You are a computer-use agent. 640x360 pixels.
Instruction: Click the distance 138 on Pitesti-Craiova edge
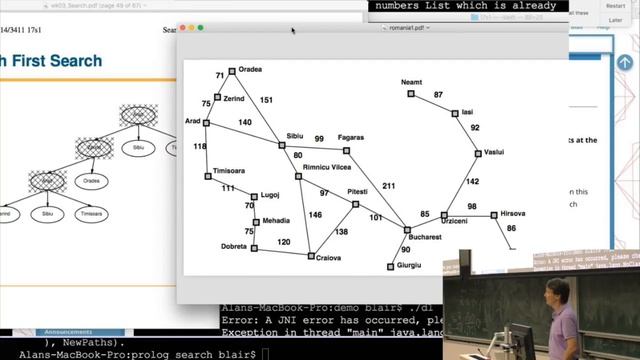point(341,232)
